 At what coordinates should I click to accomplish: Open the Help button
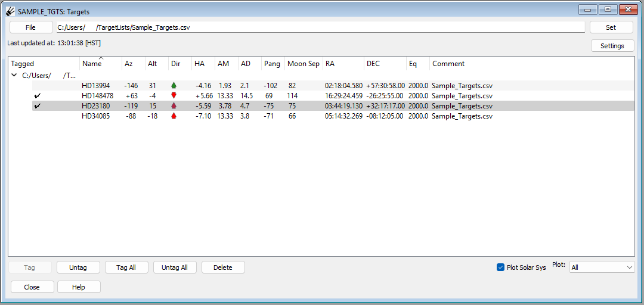pos(79,287)
